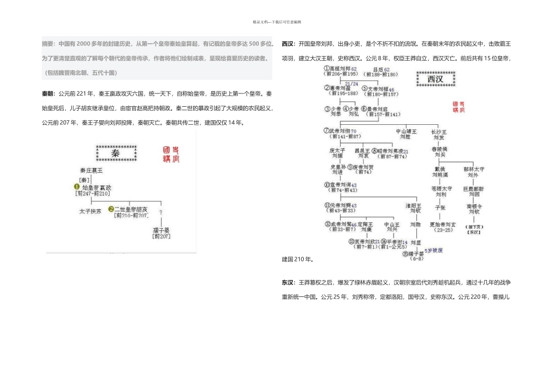The width and height of the screenshot is (554, 392).
Task: Click the question mark node above 孺子婴
Action: click(x=161, y=212)
